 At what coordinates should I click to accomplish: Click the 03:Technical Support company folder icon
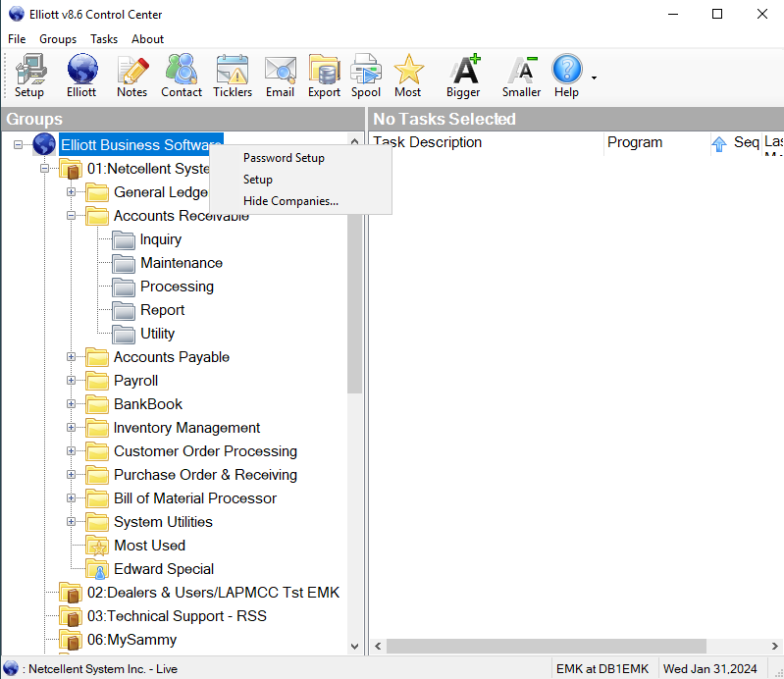71,616
